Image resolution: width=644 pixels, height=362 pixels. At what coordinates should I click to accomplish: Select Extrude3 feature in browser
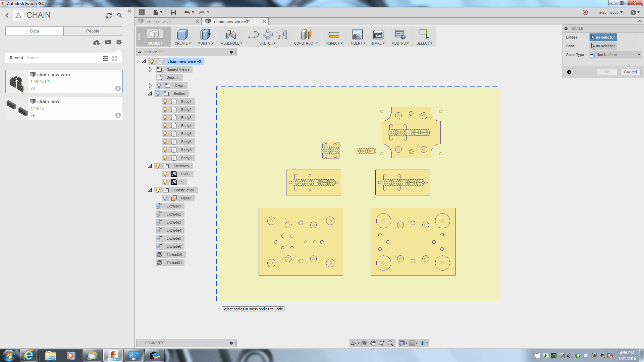coord(170,222)
